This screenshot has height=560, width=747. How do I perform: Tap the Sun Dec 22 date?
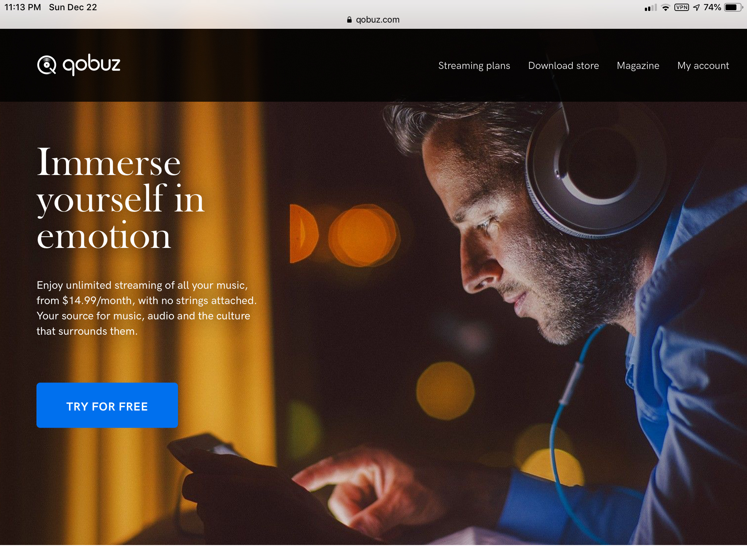[x=73, y=7]
